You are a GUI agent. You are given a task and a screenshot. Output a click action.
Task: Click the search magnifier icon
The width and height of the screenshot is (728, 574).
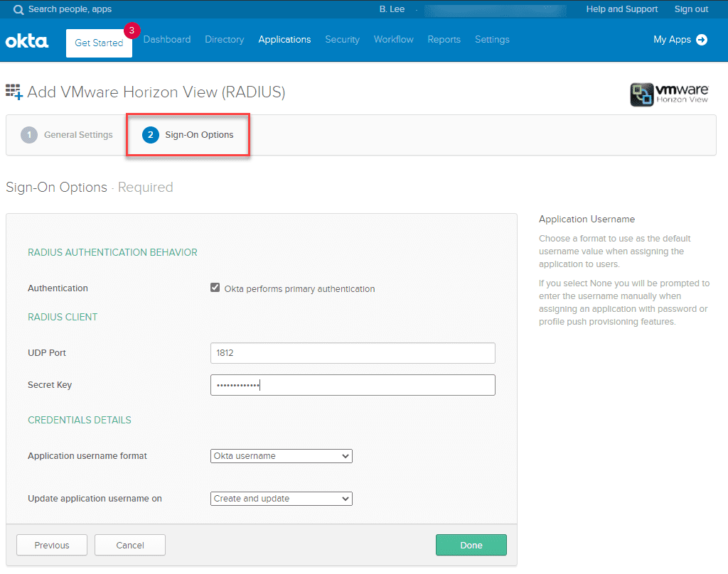pyautogui.click(x=18, y=10)
